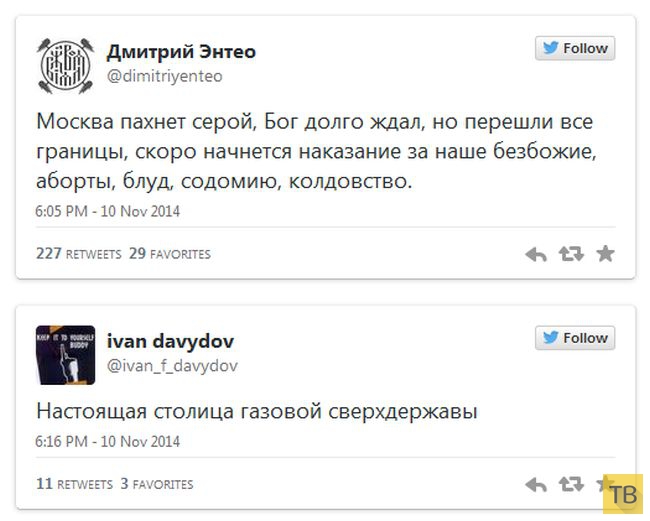View the 29 favorites list
This screenshot has width=650, height=521.
tap(169, 254)
